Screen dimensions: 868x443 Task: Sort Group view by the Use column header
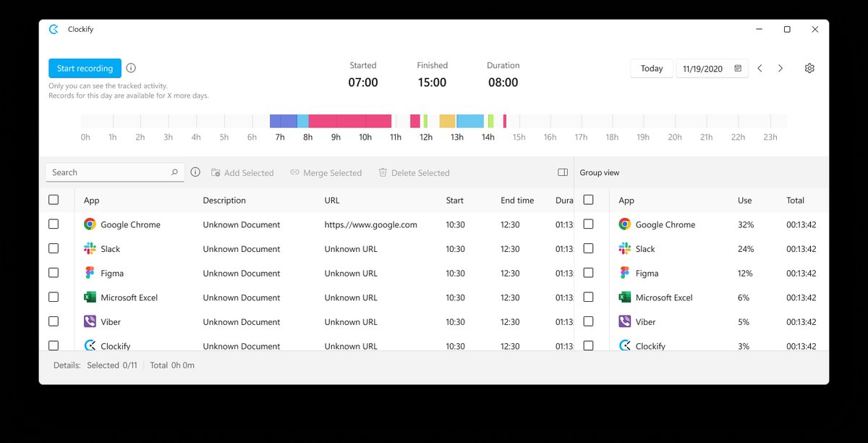[745, 201]
